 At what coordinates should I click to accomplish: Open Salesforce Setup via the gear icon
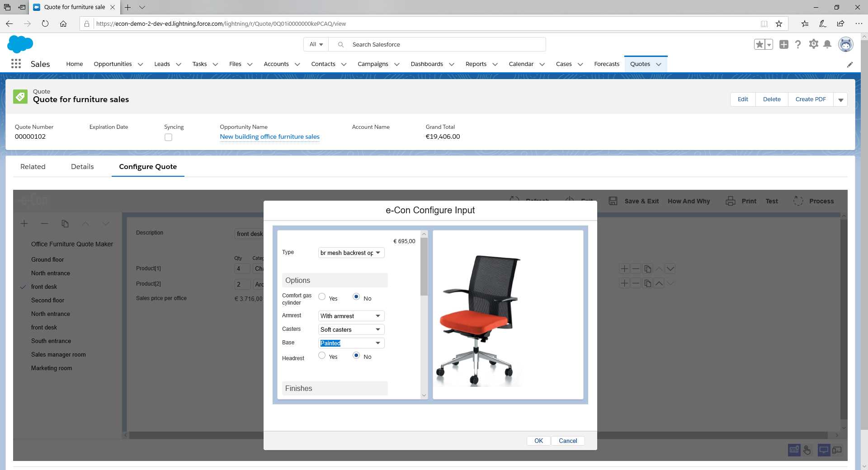813,44
